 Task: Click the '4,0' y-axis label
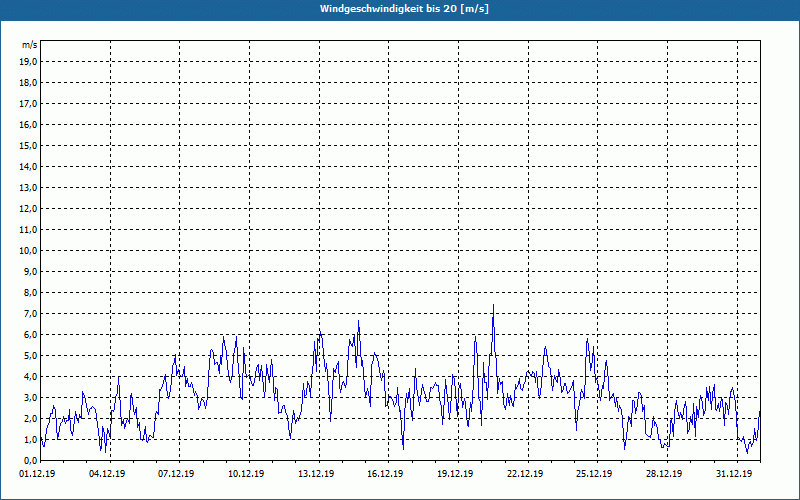pyautogui.click(x=30, y=377)
